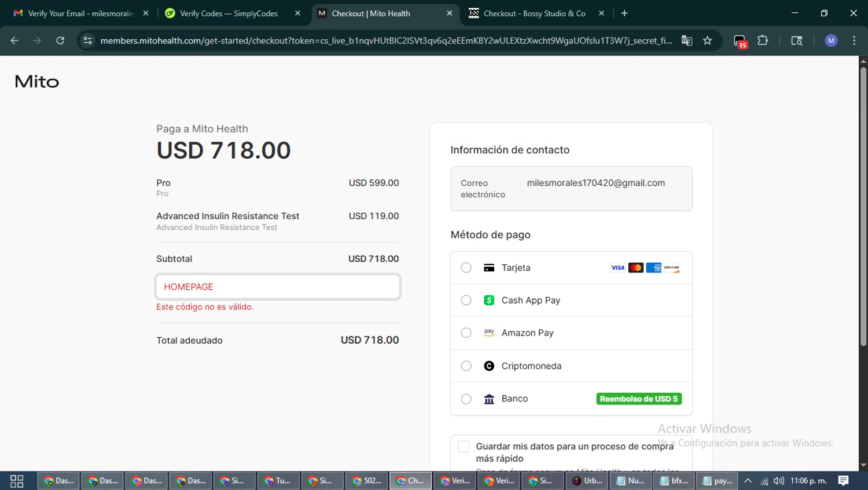Viewport: 868px width, 490px height.
Task: Click the USD 599.00 Pro price
Action: pos(374,183)
